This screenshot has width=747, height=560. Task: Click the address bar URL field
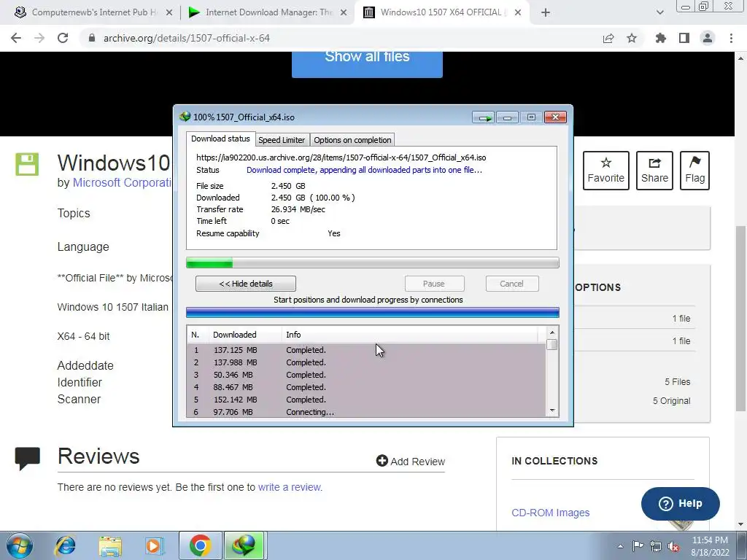pyautogui.click(x=341, y=38)
